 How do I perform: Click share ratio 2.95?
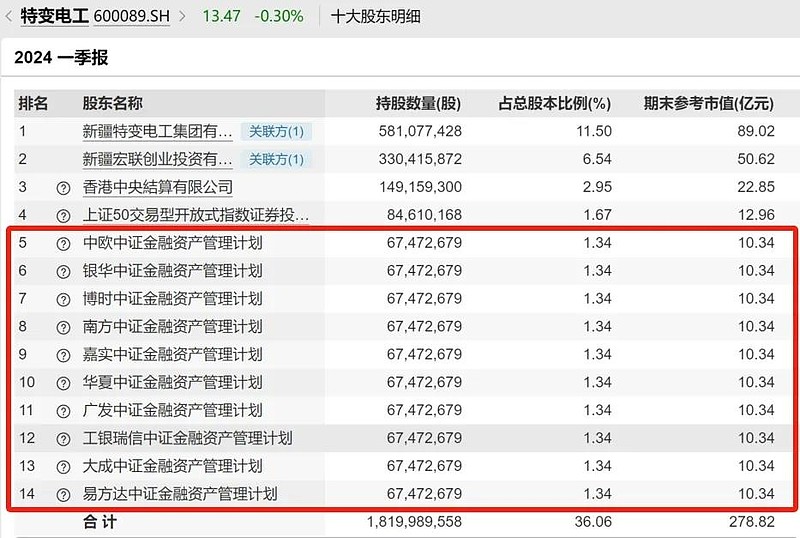pyautogui.click(x=597, y=187)
